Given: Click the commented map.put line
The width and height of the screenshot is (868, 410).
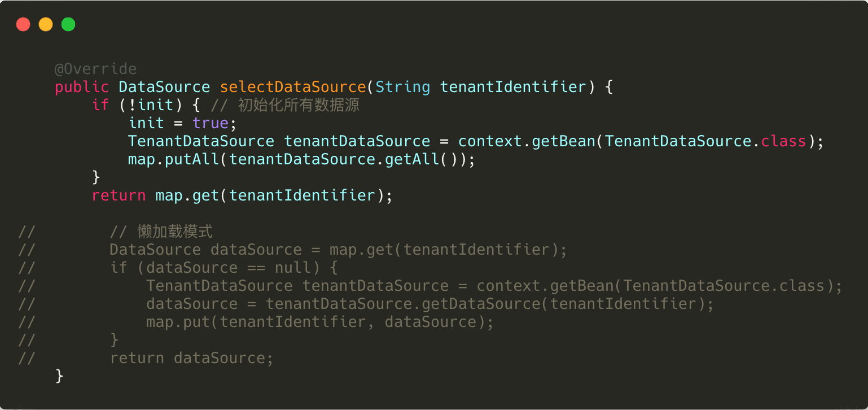Looking at the screenshot, I should (x=319, y=322).
